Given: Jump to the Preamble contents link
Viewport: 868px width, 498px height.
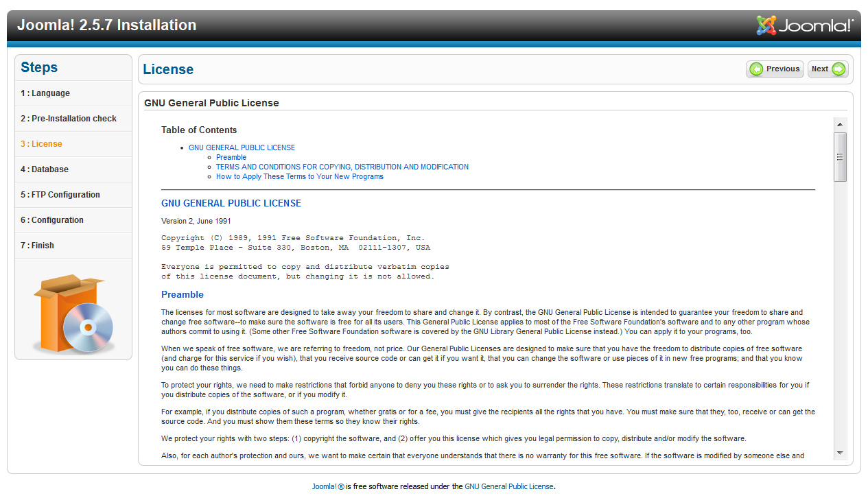Looking at the screenshot, I should click(231, 157).
